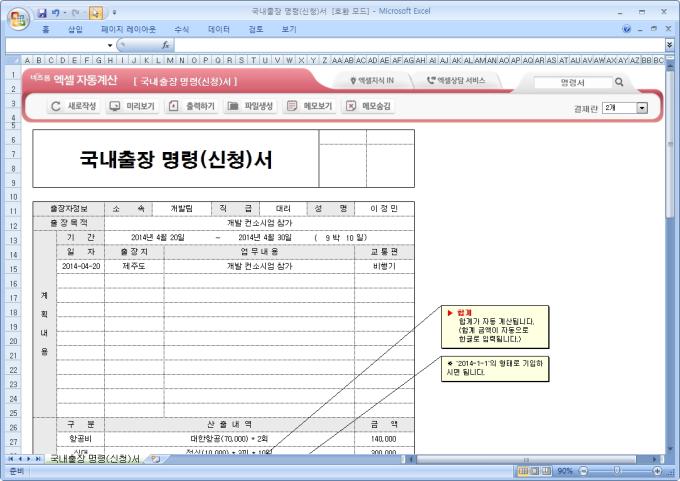Select the 140,000 amount cell
Image resolution: width=680 pixels, height=481 pixels.
pyautogui.click(x=383, y=439)
